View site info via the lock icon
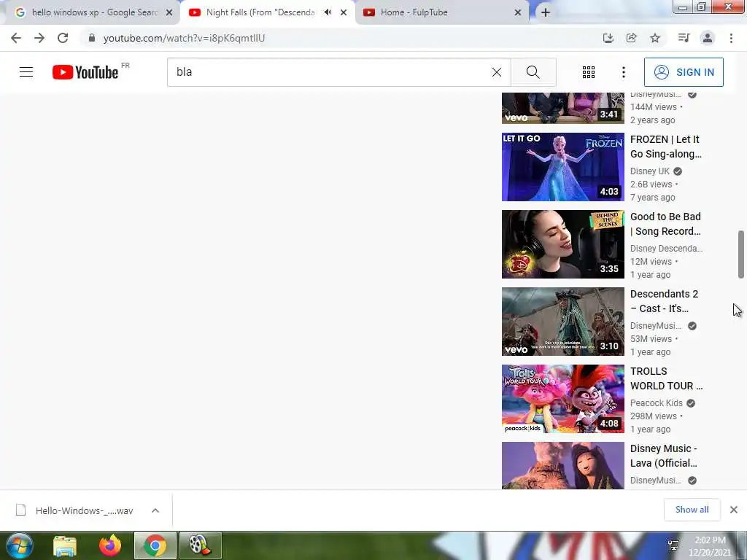Screen dimensions: 747x560 [x=92, y=38]
